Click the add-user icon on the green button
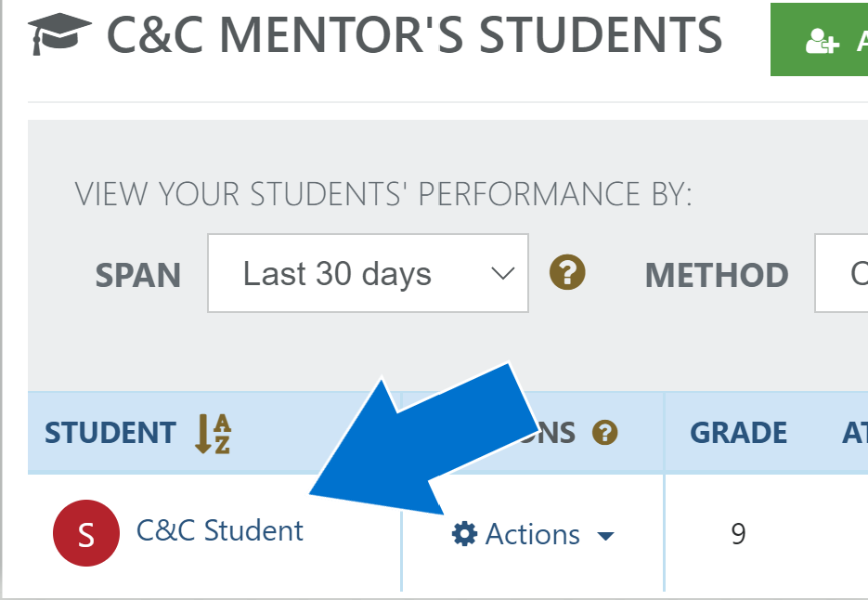Image resolution: width=868 pixels, height=600 pixels. [822, 43]
